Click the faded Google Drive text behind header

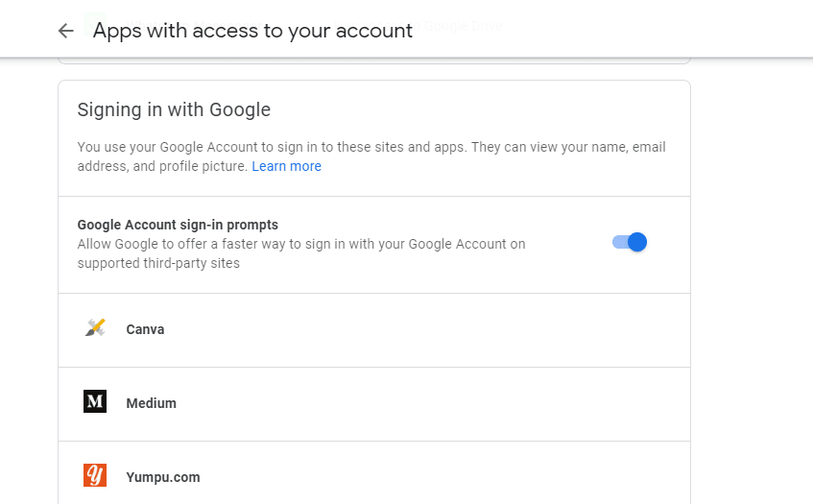click(x=462, y=26)
